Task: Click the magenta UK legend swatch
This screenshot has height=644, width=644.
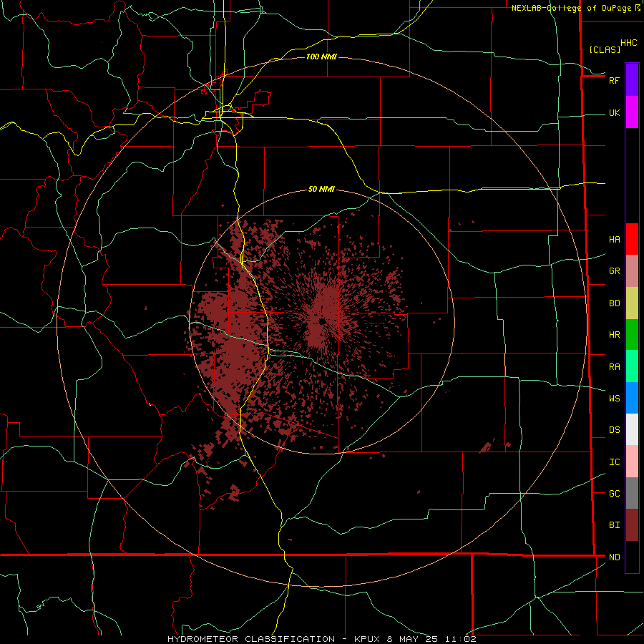Action: pos(632,112)
